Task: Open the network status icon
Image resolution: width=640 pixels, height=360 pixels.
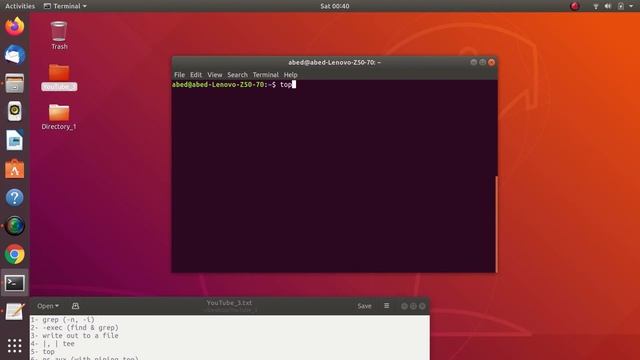Action: 596,6
